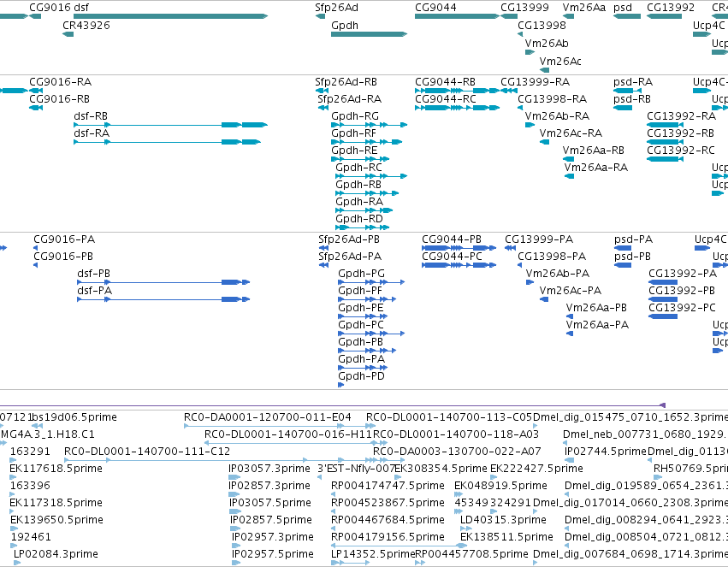This screenshot has width=728, height=567.
Task: Click EST RC0-DA0003-130700-022-A07
Action: (x=457, y=451)
